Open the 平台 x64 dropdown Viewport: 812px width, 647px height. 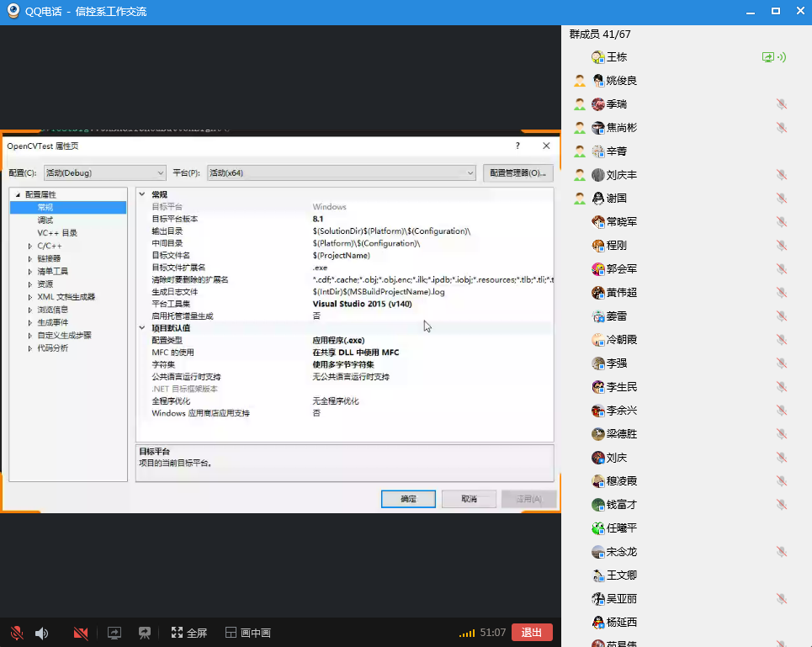pos(342,172)
